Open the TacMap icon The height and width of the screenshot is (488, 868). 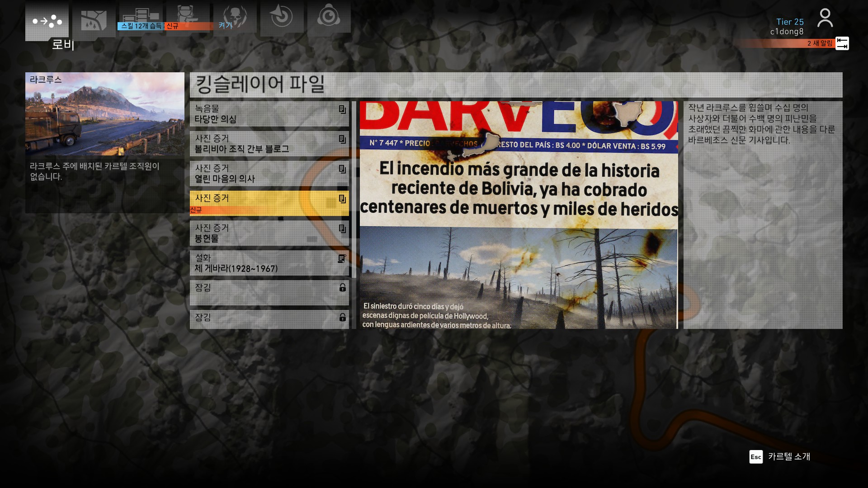pyautogui.click(x=94, y=20)
